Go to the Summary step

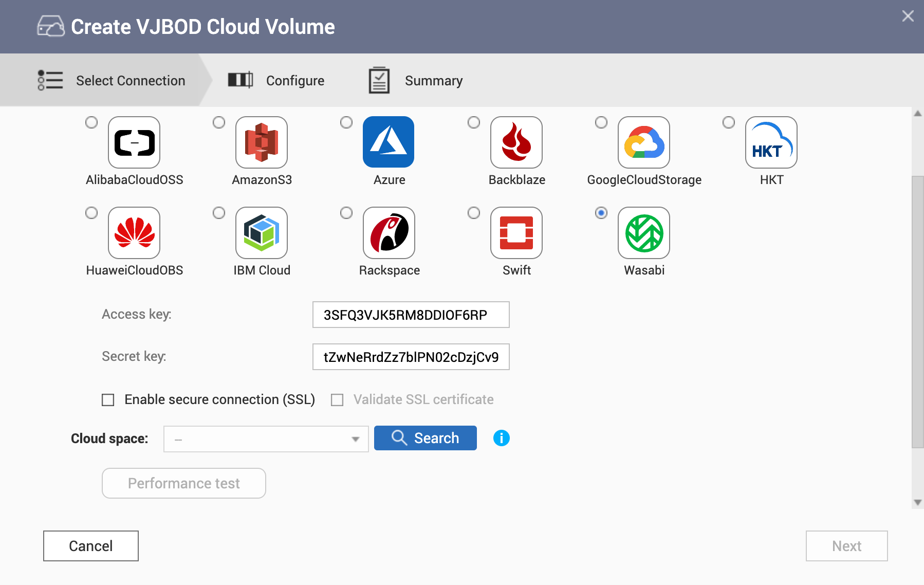[x=416, y=80]
